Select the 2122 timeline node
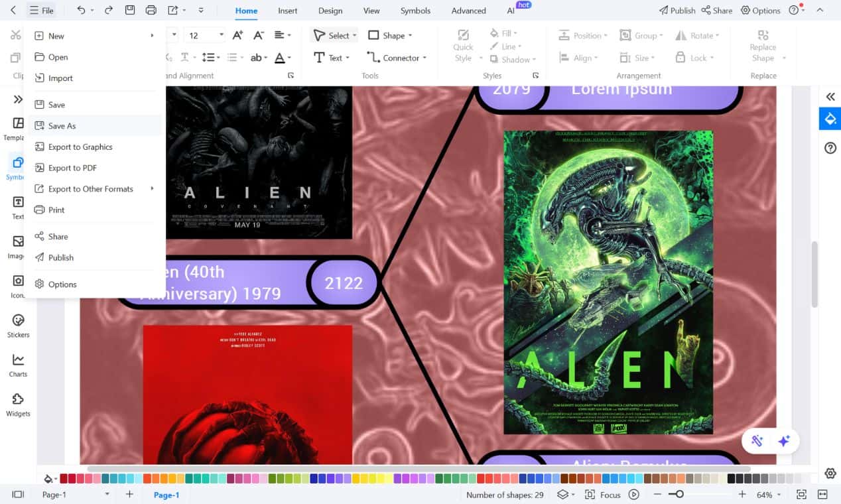Viewport: 841px width, 504px height. point(344,283)
